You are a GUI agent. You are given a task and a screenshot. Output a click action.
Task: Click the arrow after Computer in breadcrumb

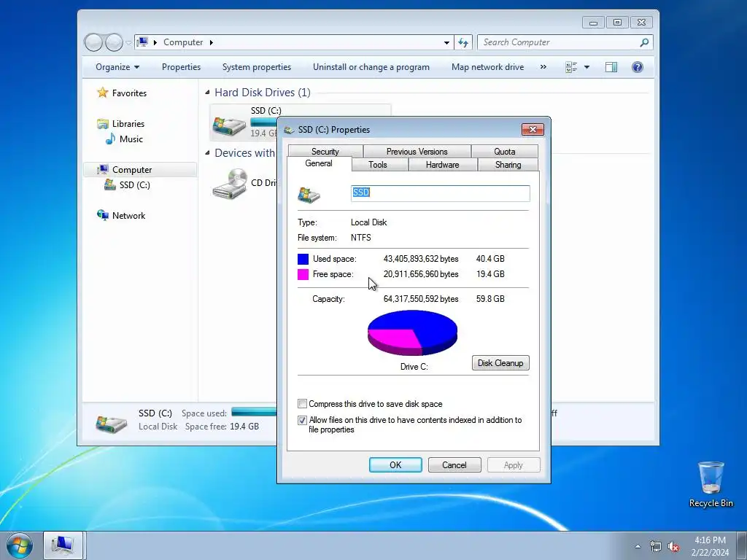click(211, 42)
